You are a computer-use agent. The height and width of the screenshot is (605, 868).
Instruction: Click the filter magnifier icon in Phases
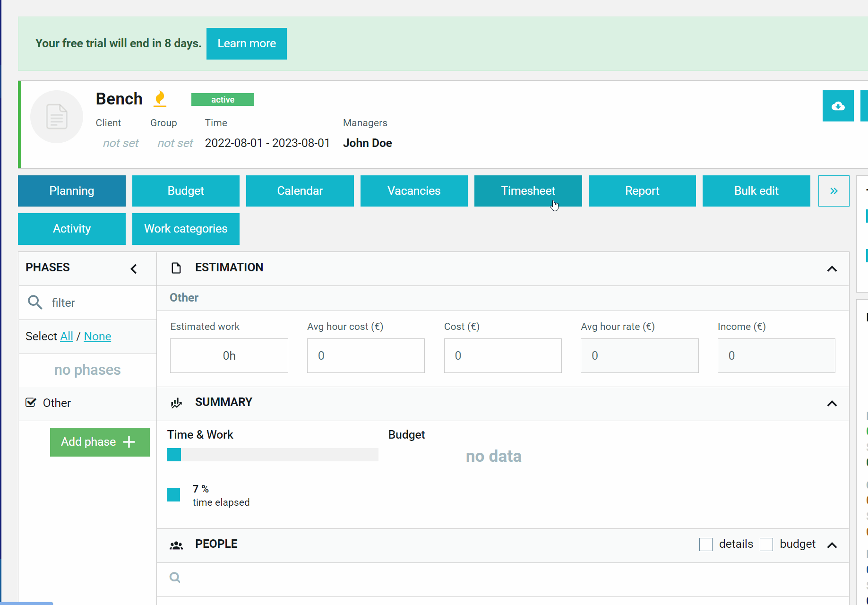coord(35,302)
